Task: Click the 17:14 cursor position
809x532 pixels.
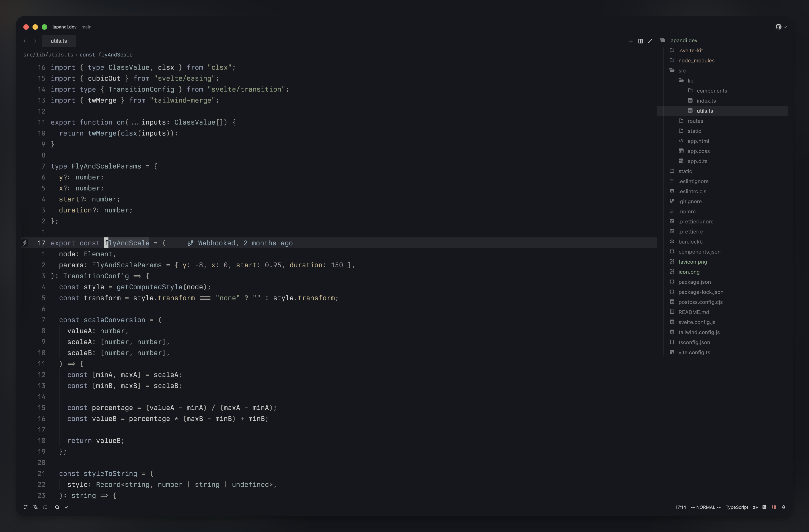Action: point(680,507)
